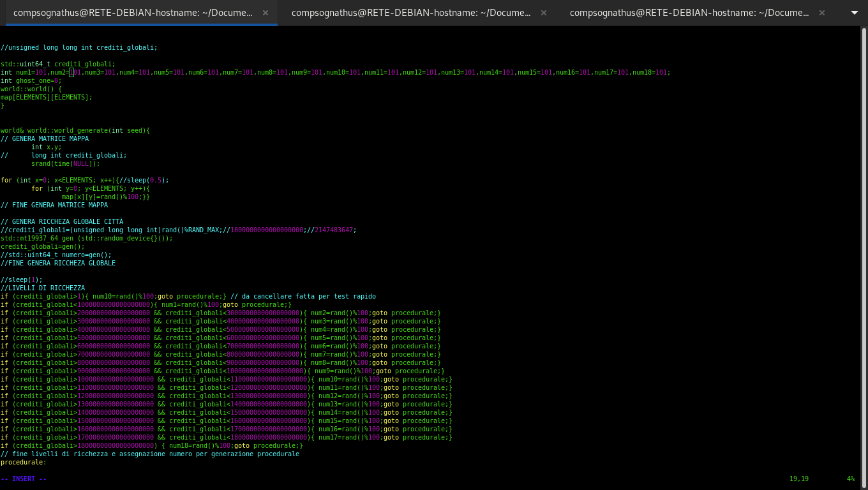The image size is (868, 490).
Task: Click '// da cancellare fatta per test rapido' comment
Action: pyautogui.click(x=303, y=296)
